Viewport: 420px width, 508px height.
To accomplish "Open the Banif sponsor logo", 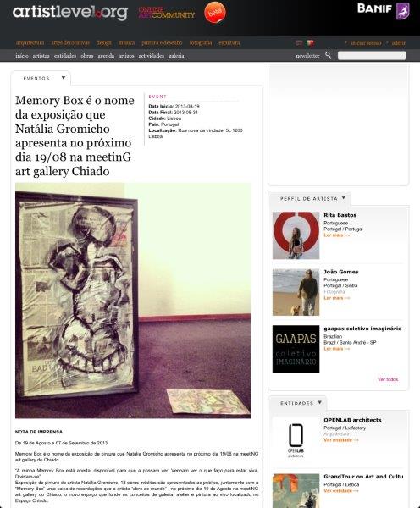I will tap(384, 11).
